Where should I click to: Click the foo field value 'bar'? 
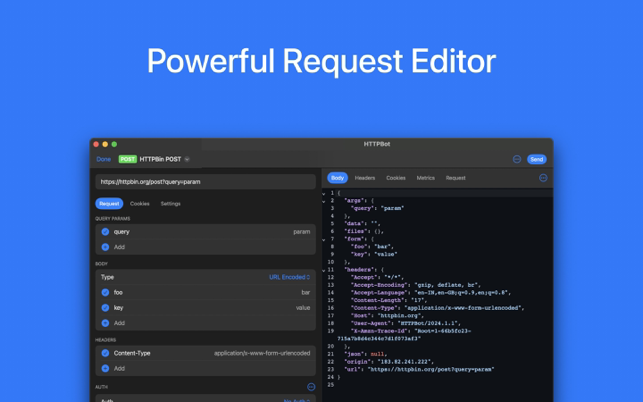(x=306, y=292)
